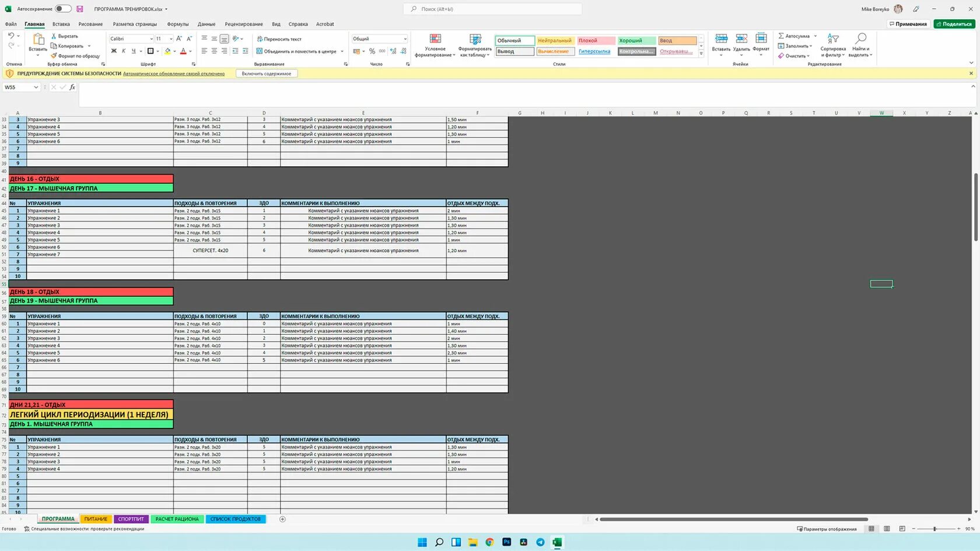Open Sort and Filter (Сортировка и фильтр)
The height and width of the screenshot is (551, 980).
click(x=833, y=45)
